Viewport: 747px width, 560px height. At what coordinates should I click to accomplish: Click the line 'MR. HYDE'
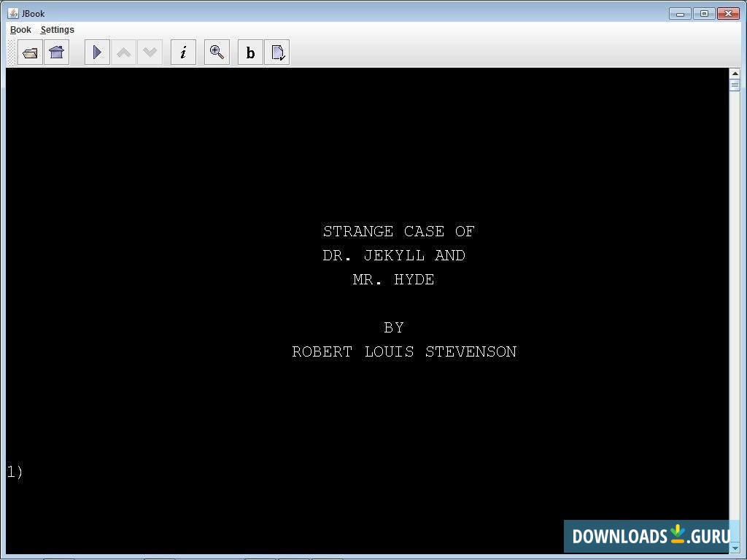[393, 279]
